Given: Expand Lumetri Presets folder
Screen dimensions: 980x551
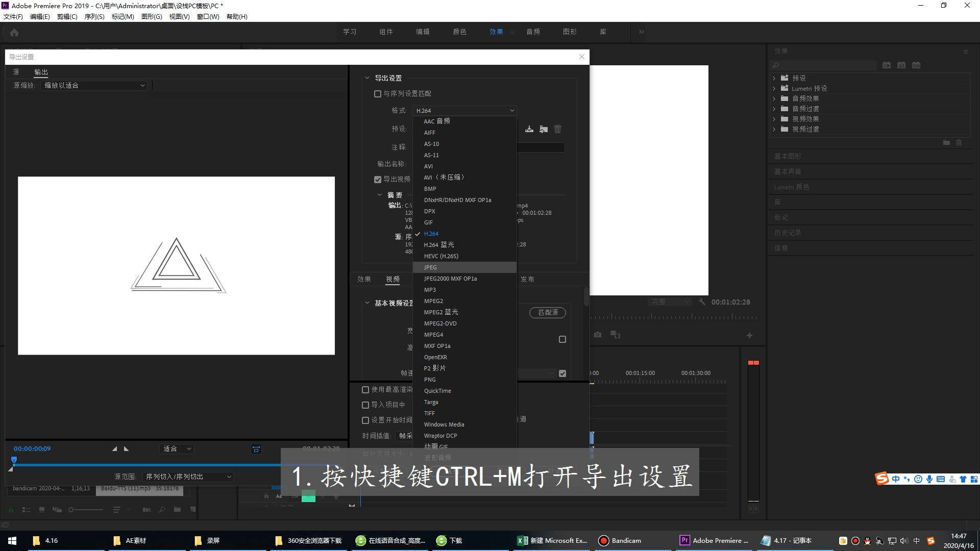Looking at the screenshot, I should pyautogui.click(x=774, y=88).
